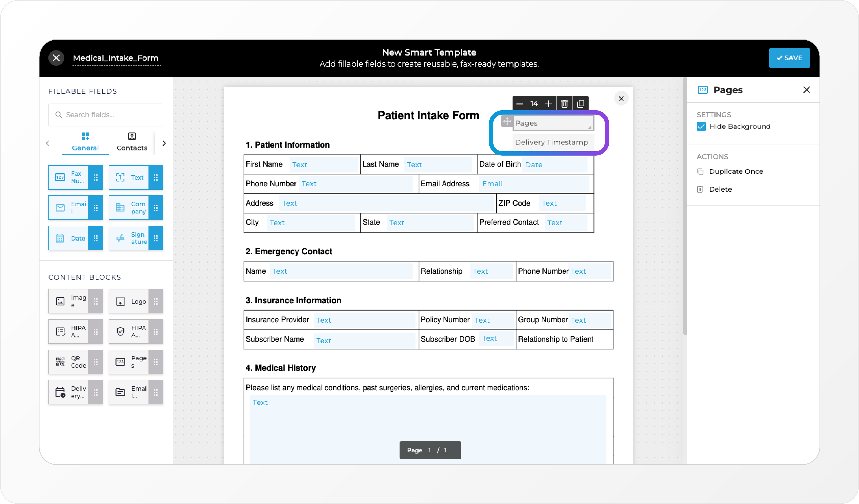This screenshot has width=859, height=504.
Task: Switch to the Contacts tab
Action: click(x=132, y=142)
